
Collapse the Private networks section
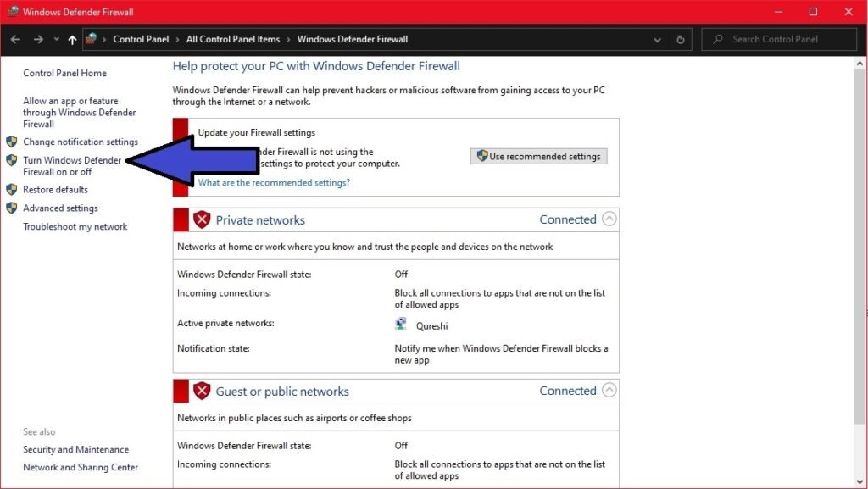coord(609,219)
